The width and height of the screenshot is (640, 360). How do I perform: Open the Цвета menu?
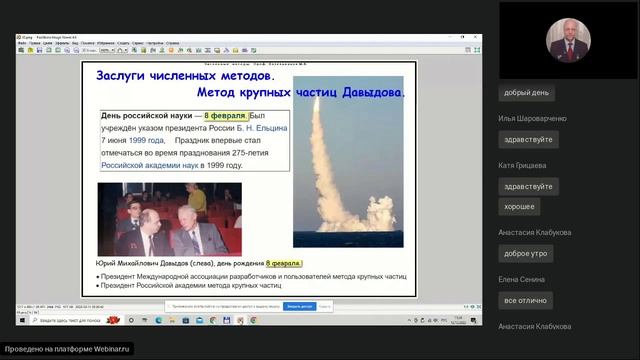(47, 43)
